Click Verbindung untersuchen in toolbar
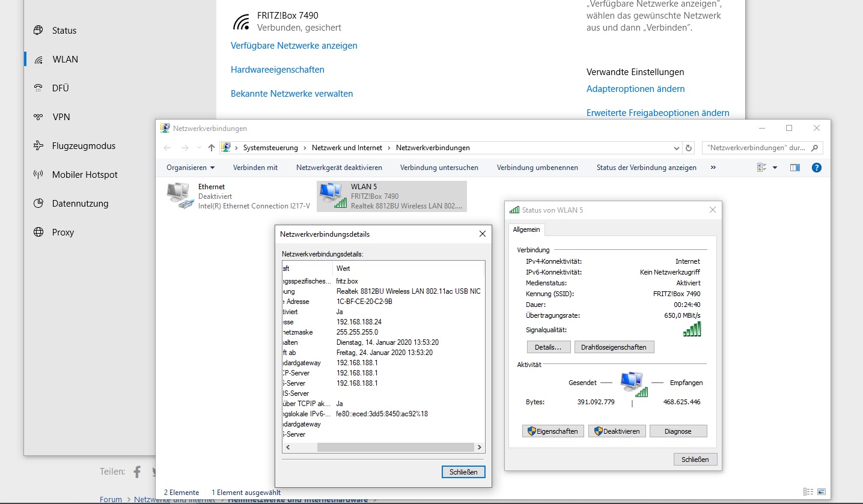 point(439,168)
